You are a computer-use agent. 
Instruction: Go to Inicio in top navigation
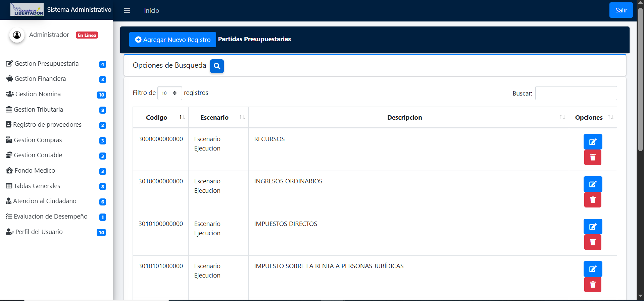pos(152,11)
